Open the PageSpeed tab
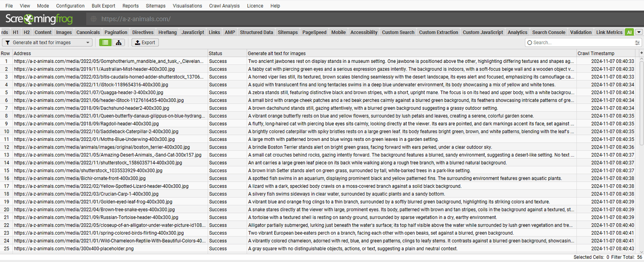This screenshot has width=644, height=262. (x=314, y=32)
